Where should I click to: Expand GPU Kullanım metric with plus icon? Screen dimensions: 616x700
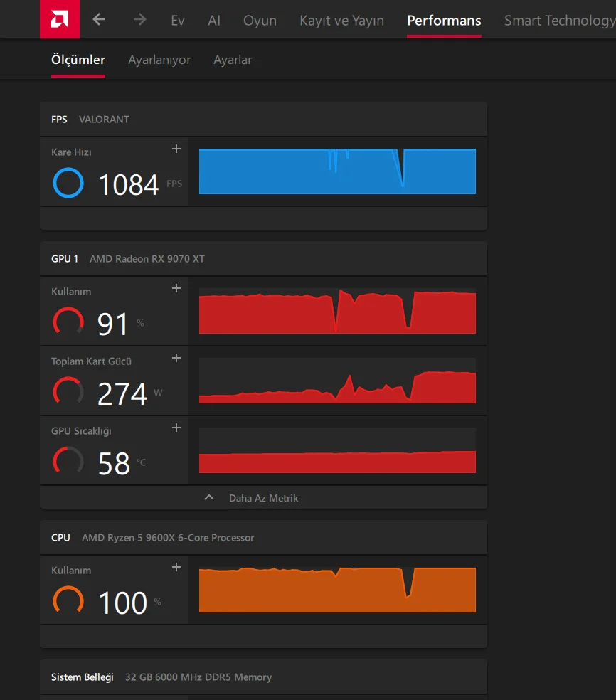176,288
